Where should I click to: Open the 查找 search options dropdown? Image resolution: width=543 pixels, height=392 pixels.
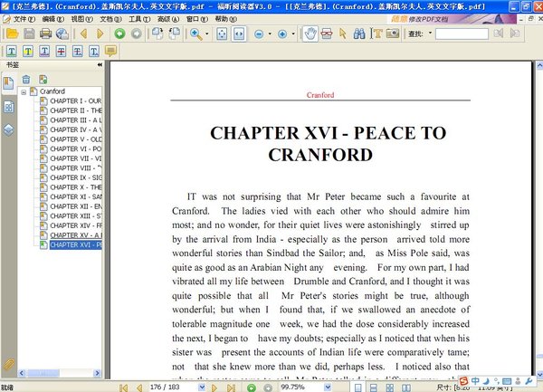pyautogui.click(x=430, y=33)
